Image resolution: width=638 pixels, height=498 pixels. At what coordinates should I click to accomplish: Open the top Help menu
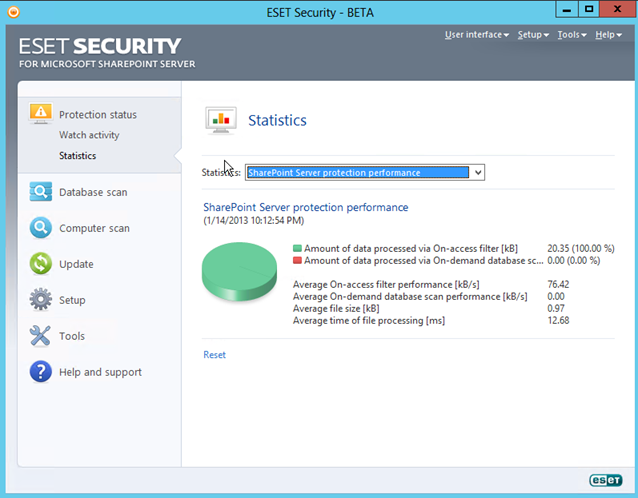(608, 35)
